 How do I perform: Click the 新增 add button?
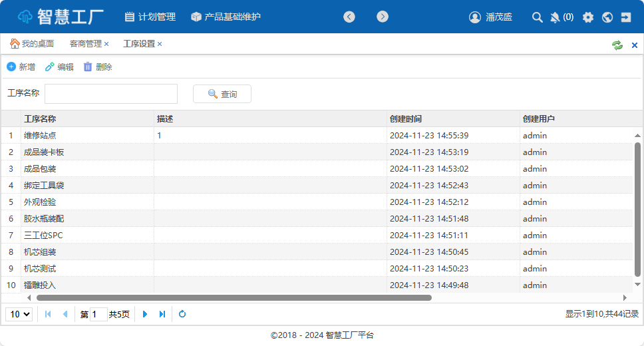(21, 67)
